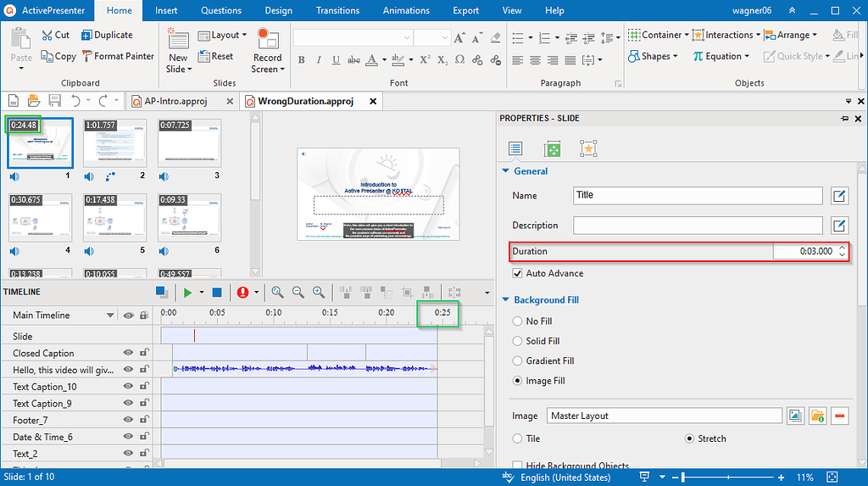Switch to the Animations ribbon tab
The image size is (868, 486).
coord(405,10)
